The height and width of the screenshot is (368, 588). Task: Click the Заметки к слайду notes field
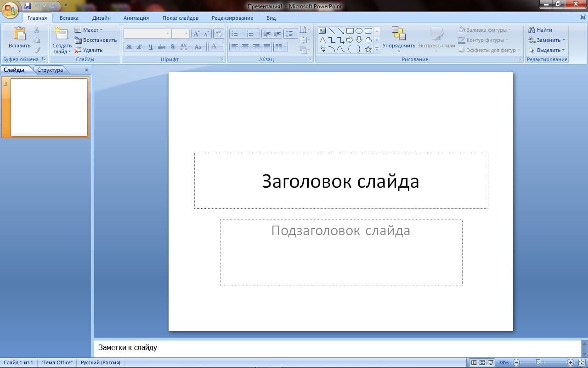[x=337, y=348]
